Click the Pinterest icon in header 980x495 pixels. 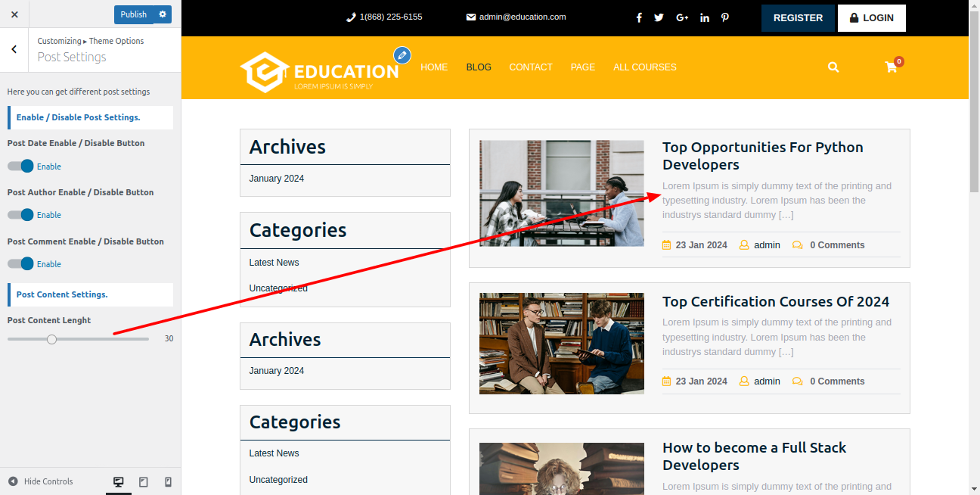click(x=724, y=17)
